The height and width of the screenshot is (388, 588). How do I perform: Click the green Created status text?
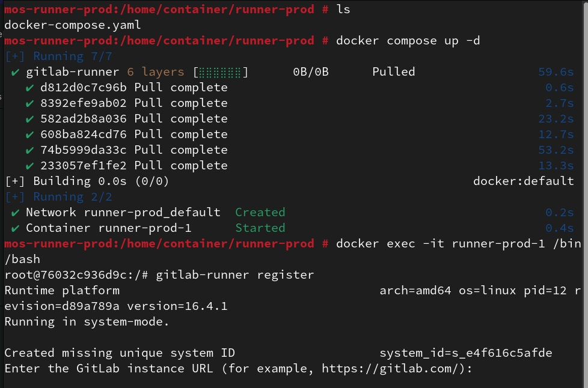(x=260, y=213)
